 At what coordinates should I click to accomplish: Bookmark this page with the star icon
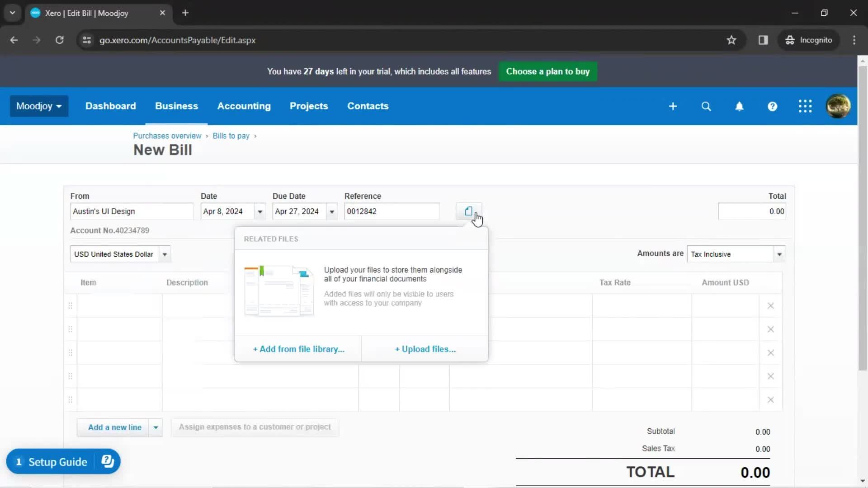click(x=731, y=40)
